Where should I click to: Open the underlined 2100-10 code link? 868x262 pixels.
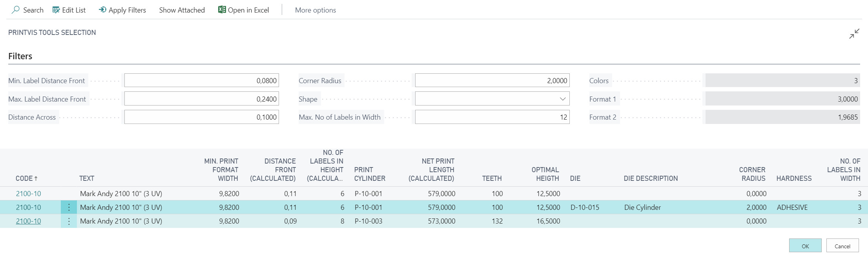click(28, 221)
